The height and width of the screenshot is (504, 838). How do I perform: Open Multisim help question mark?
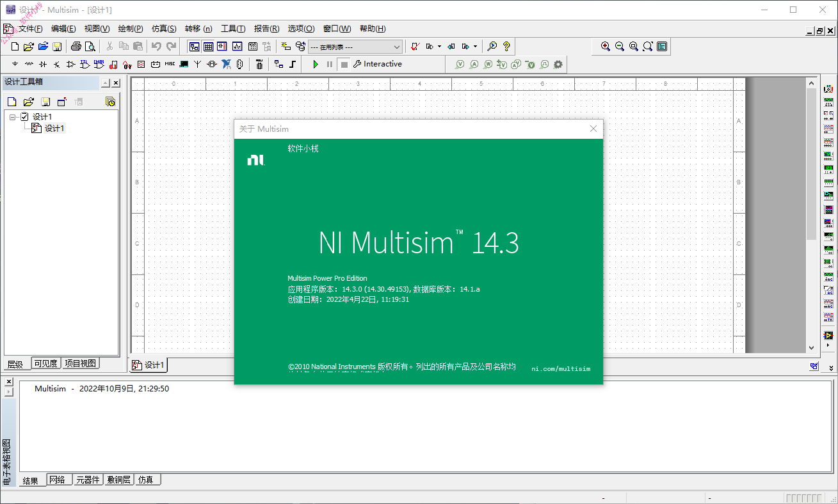click(506, 46)
